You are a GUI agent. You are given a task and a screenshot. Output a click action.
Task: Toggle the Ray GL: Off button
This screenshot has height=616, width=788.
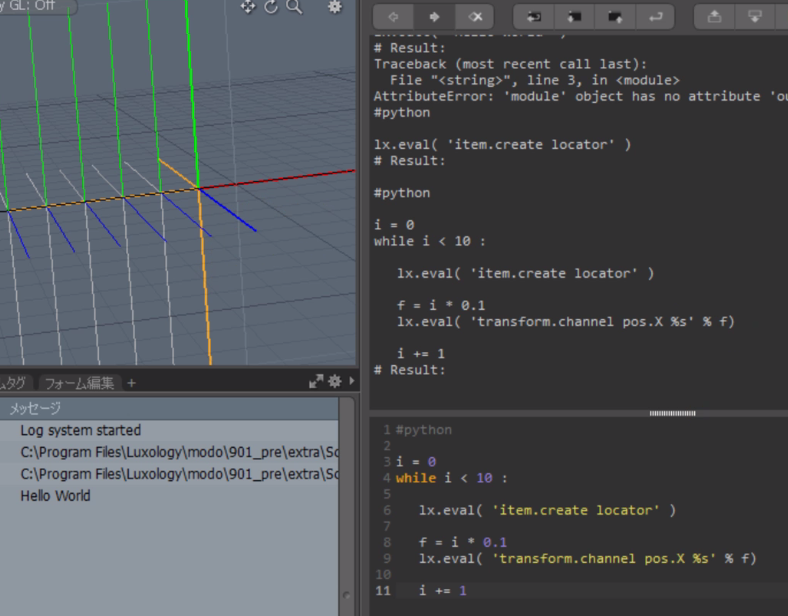click(38, 6)
